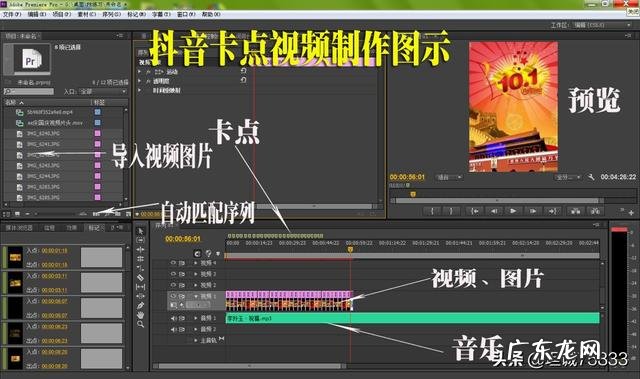Select the Slip tool
640x379 pixels.
tap(140, 287)
